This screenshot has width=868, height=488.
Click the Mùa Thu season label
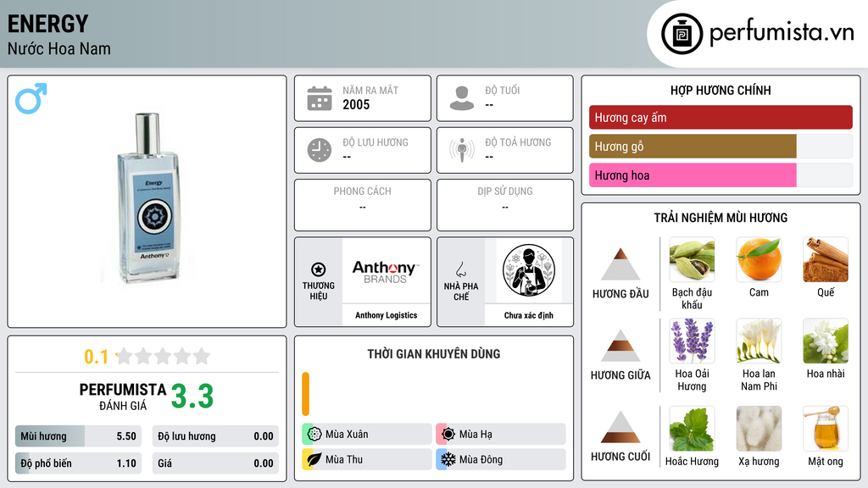pyautogui.click(x=344, y=459)
